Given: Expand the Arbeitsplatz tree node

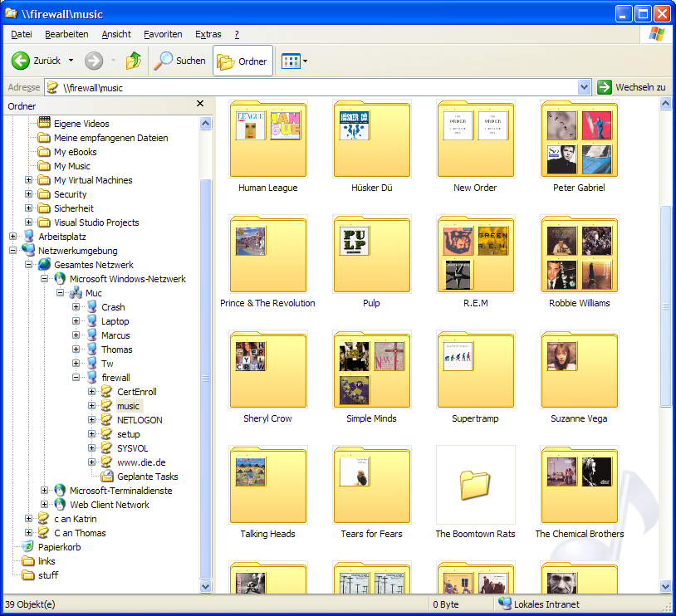Looking at the screenshot, I should pos(13,237).
